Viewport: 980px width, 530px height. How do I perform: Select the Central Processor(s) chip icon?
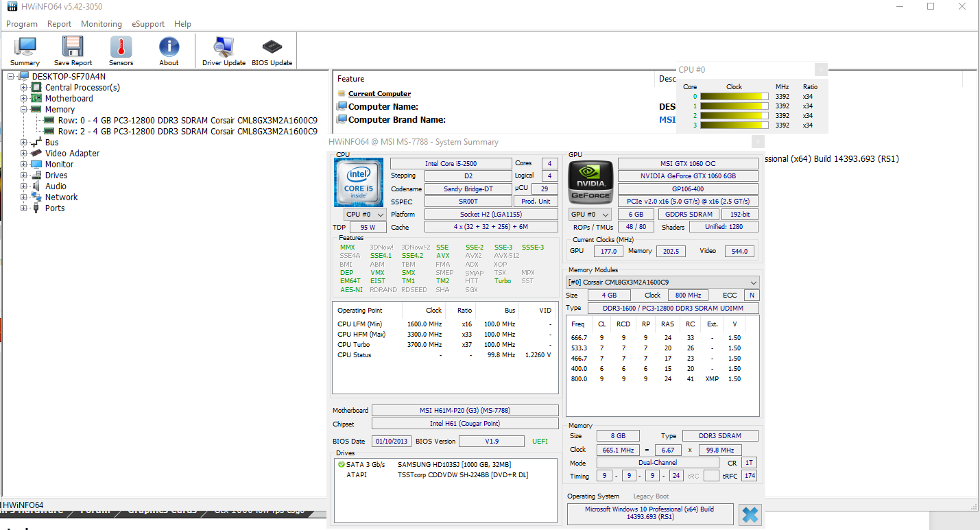36,87
